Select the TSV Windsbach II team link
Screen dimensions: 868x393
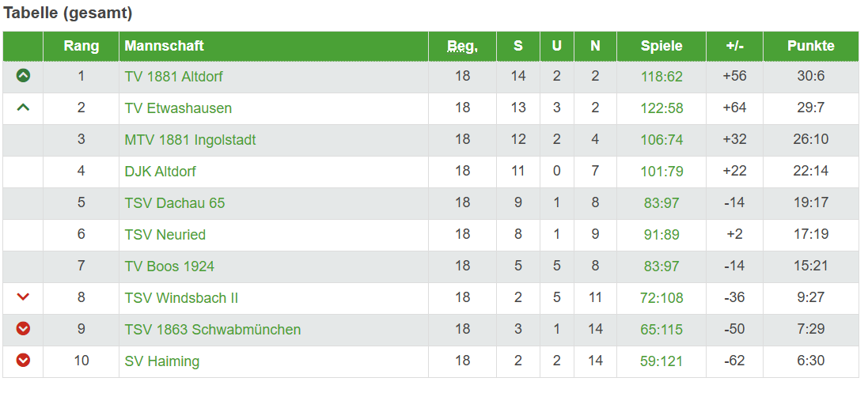click(181, 298)
